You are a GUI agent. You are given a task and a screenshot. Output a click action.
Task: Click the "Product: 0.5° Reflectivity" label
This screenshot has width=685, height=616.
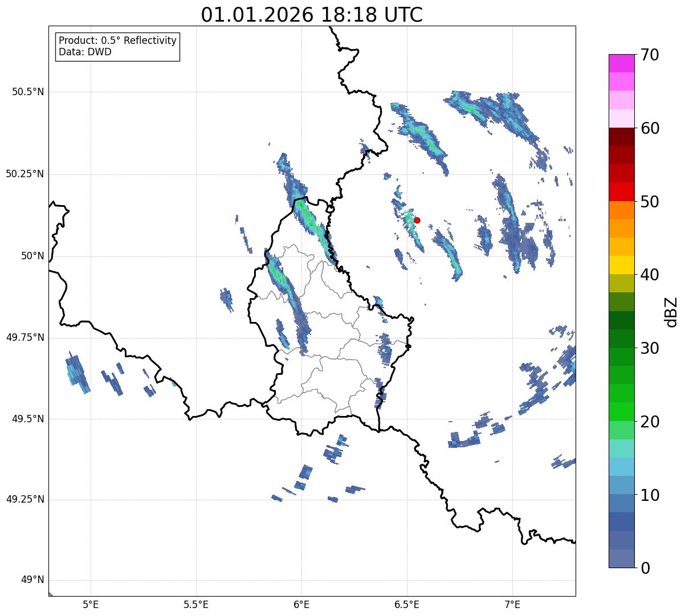click(118, 41)
